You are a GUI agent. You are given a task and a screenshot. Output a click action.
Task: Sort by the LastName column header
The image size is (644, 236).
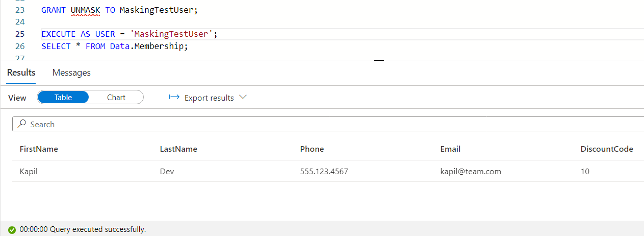coord(178,149)
